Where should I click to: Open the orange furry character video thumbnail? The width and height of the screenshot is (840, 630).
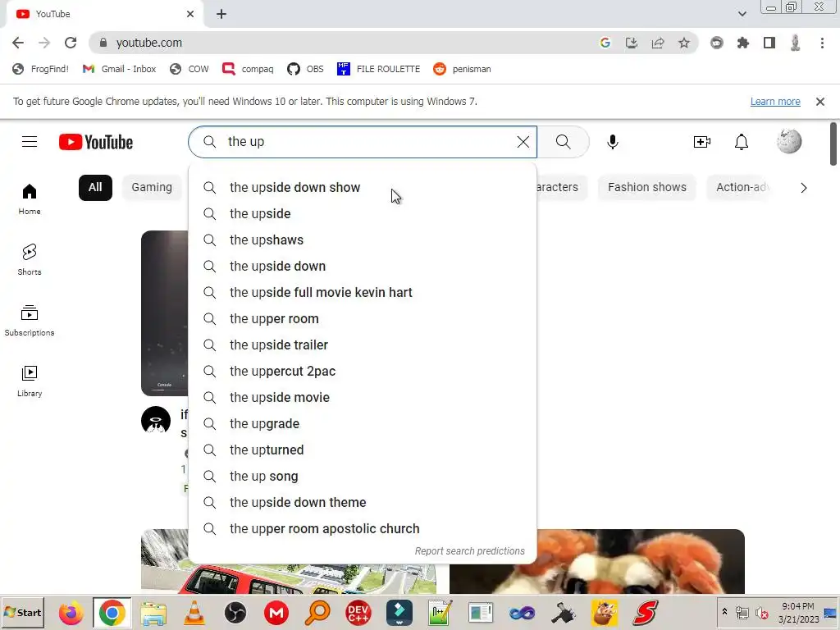point(597,561)
